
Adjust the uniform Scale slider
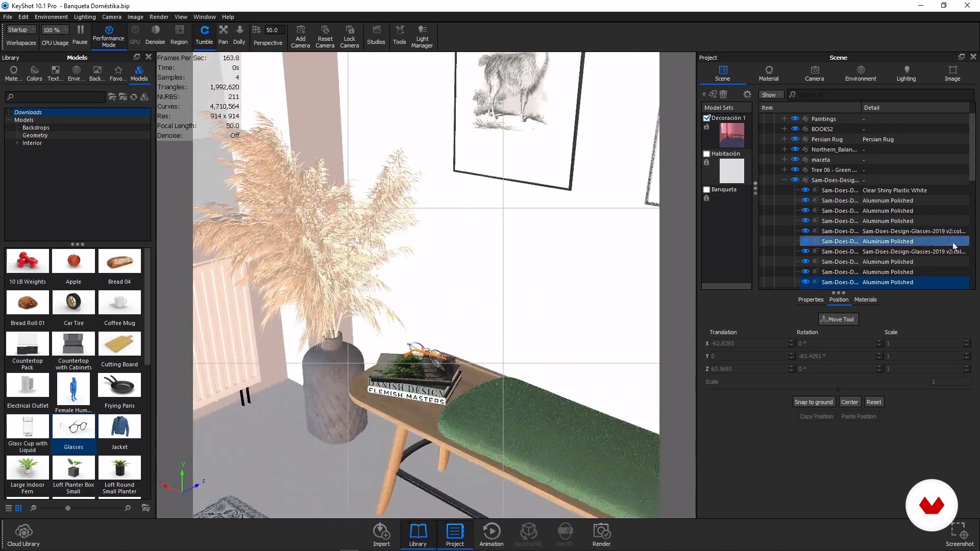pos(838,389)
